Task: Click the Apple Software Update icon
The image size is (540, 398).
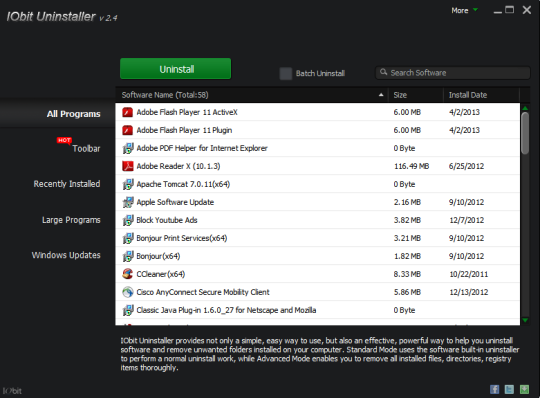Action: point(128,202)
